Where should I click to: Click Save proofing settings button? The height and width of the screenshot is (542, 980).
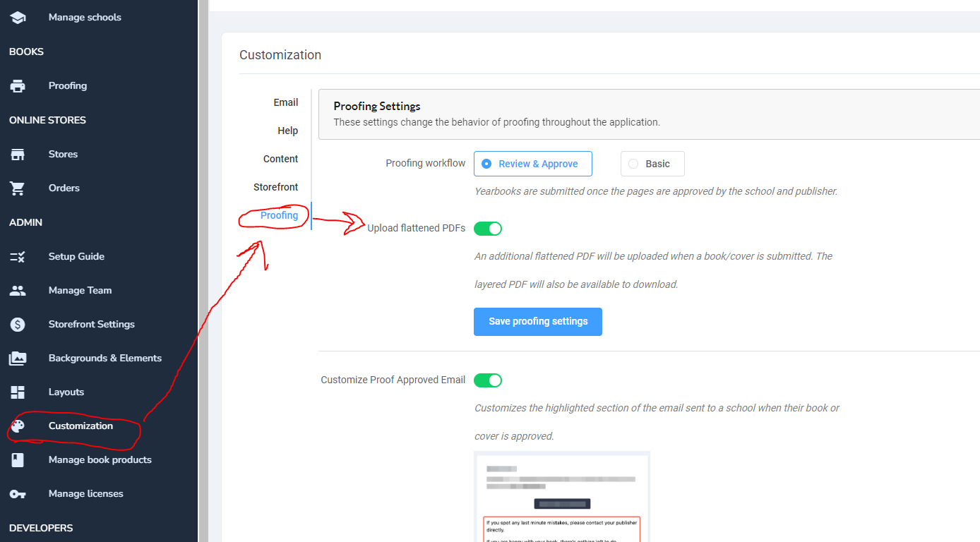click(538, 321)
